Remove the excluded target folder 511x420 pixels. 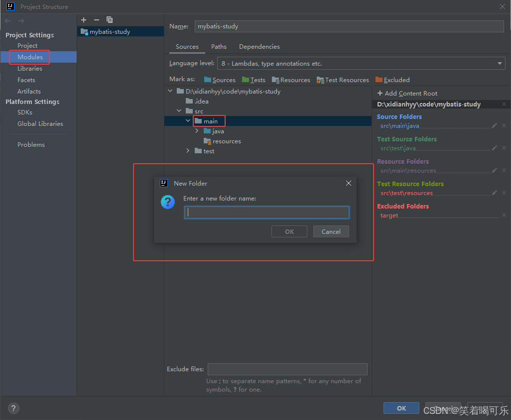click(x=504, y=215)
